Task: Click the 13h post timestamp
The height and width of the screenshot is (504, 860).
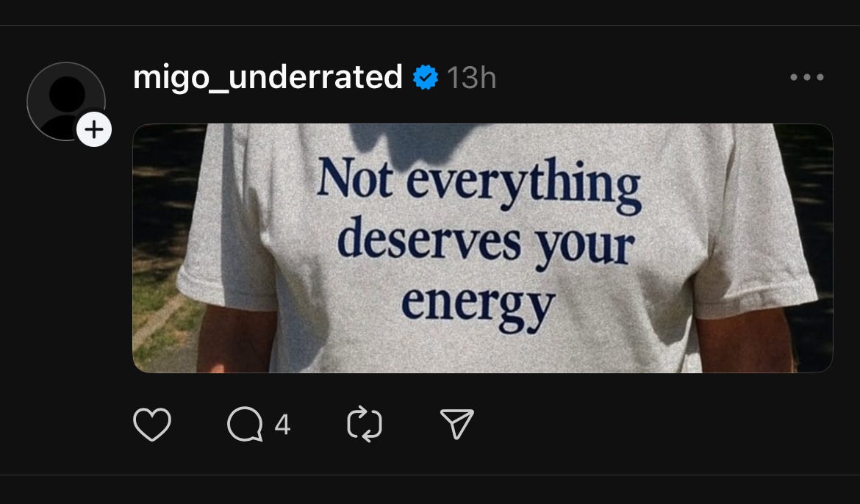Action: 472,78
